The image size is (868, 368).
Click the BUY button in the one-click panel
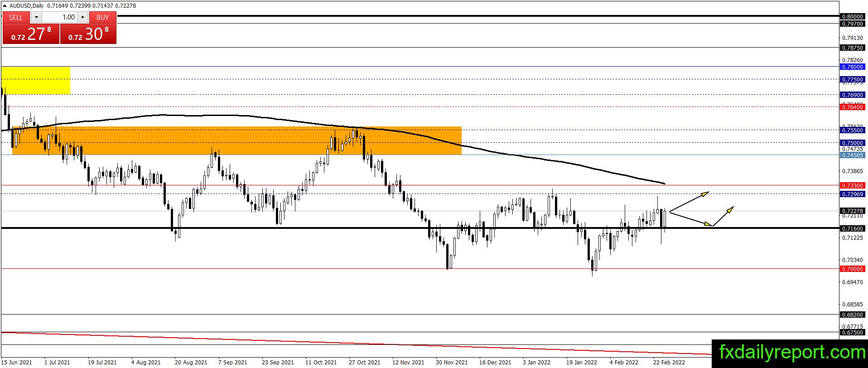(x=103, y=17)
